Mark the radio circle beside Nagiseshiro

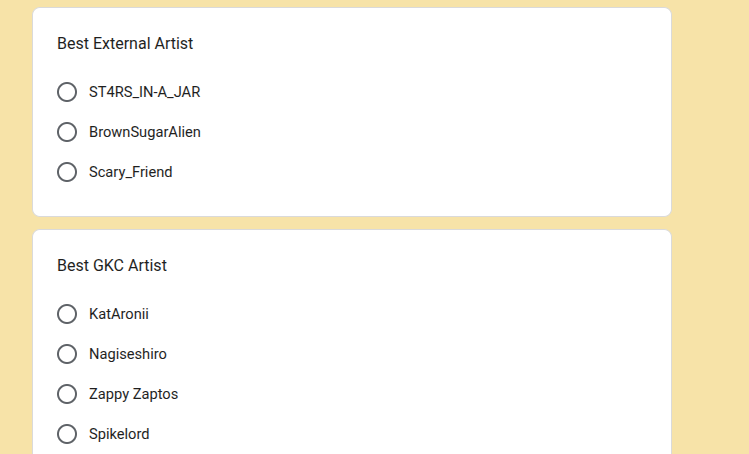[67, 354]
